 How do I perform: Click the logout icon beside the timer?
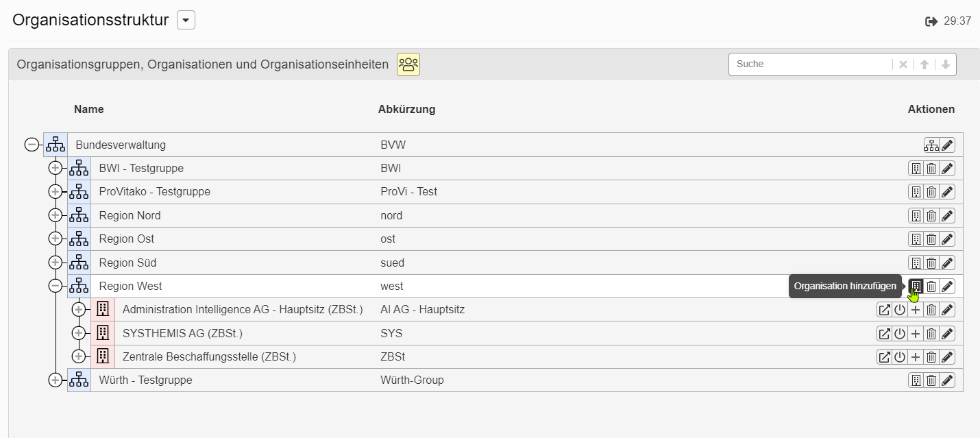click(x=931, y=21)
